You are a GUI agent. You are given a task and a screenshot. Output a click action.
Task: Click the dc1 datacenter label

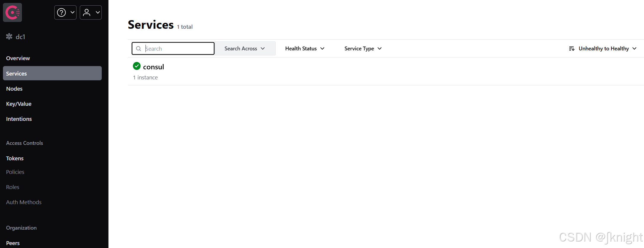pyautogui.click(x=20, y=37)
